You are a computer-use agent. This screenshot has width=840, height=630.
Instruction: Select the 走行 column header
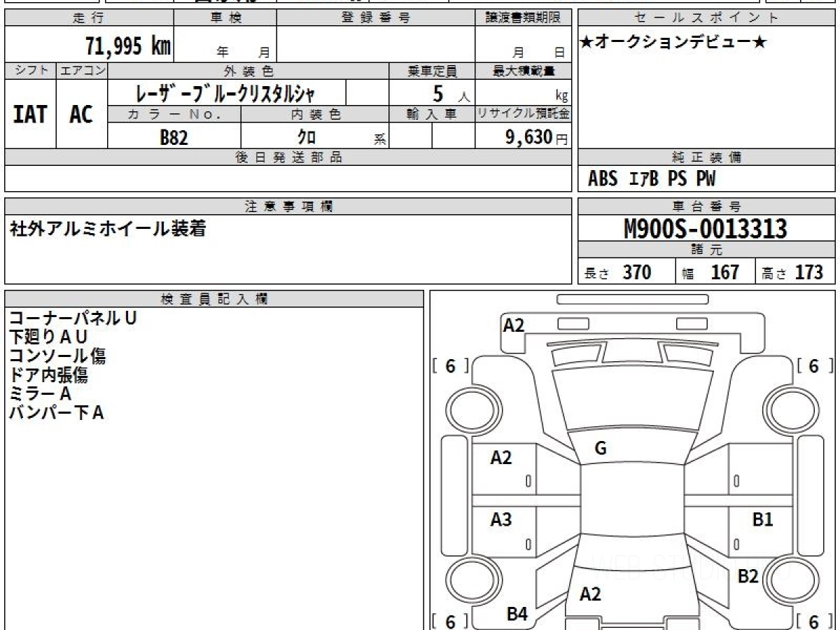(89, 18)
